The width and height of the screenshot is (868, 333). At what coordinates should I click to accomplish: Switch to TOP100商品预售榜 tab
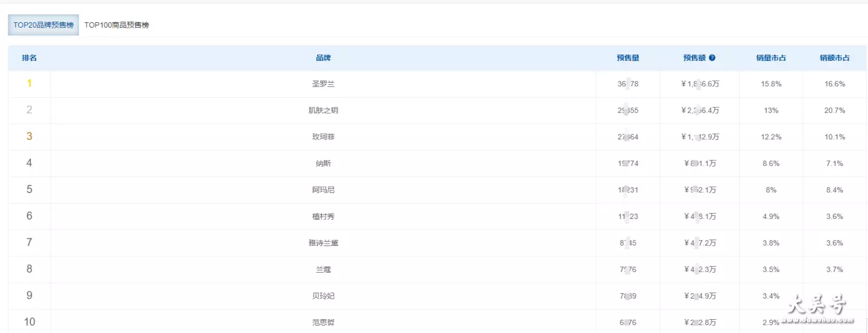pyautogui.click(x=116, y=25)
